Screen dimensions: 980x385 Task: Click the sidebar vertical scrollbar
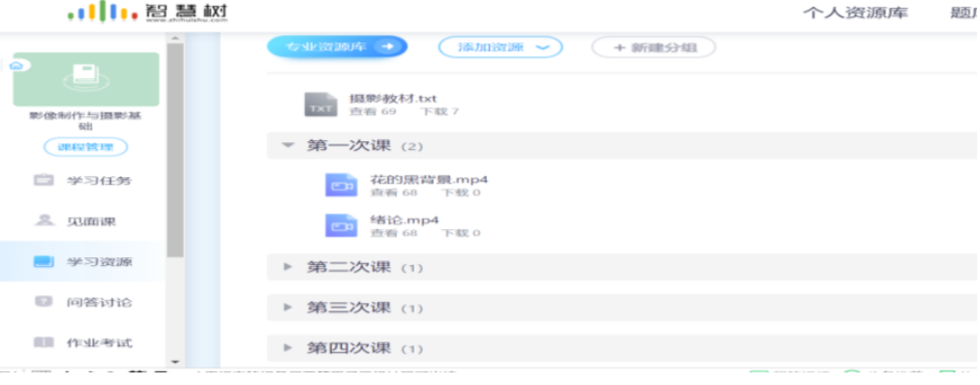coord(175,150)
